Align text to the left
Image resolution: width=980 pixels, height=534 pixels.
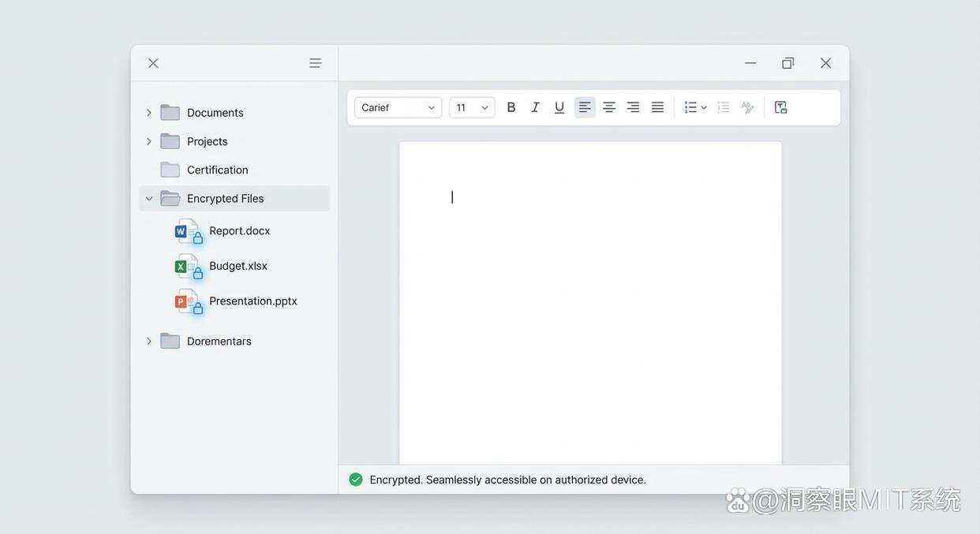[585, 107]
